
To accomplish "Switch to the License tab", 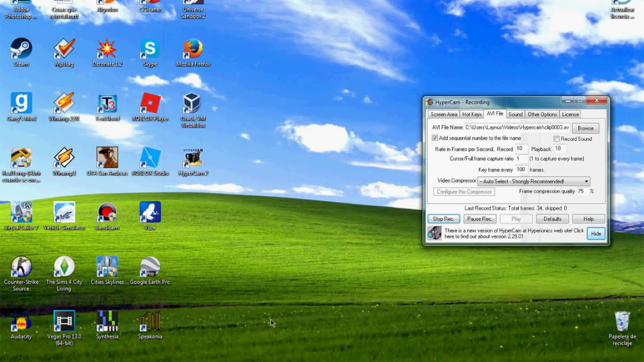I will pyautogui.click(x=570, y=115).
